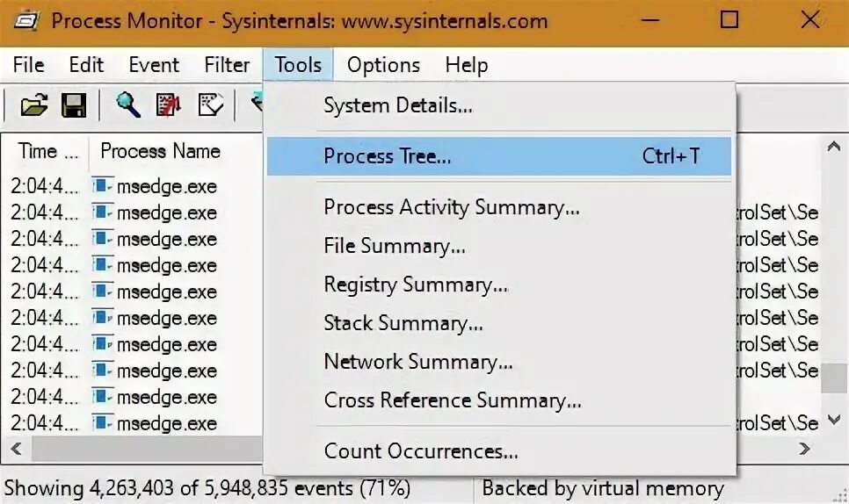This screenshot has height=504, width=849.
Task: Click the vertical scrollbar down arrow
Action: click(834, 421)
